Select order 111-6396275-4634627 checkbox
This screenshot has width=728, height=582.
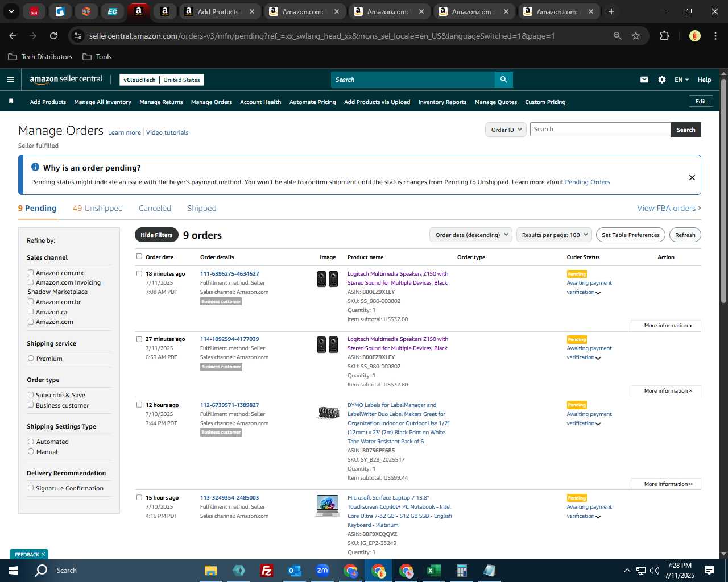tap(139, 273)
